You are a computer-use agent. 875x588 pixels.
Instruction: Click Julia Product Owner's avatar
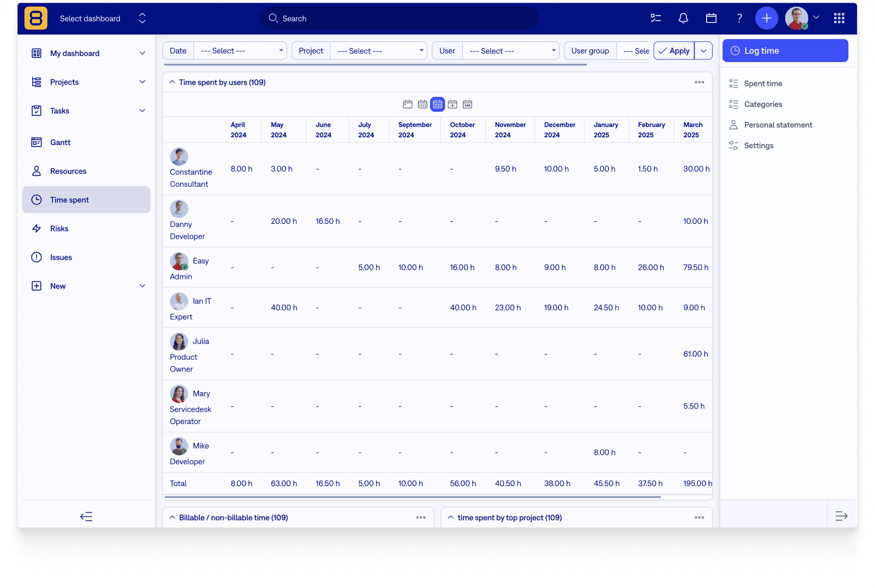179,342
